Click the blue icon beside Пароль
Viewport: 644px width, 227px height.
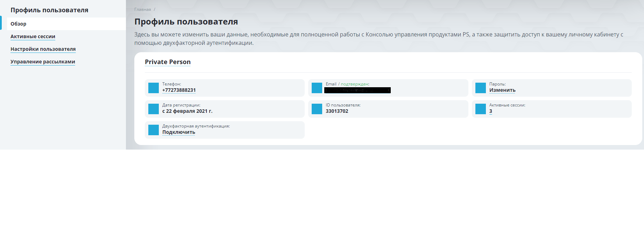[x=481, y=88]
